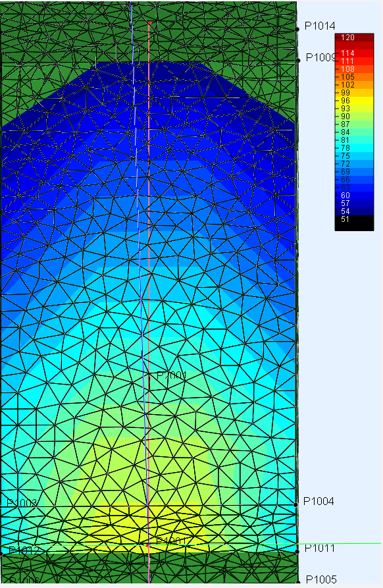The image size is (383, 588).
Task: Select the cyan 78 legend color band
Action: tap(355, 148)
